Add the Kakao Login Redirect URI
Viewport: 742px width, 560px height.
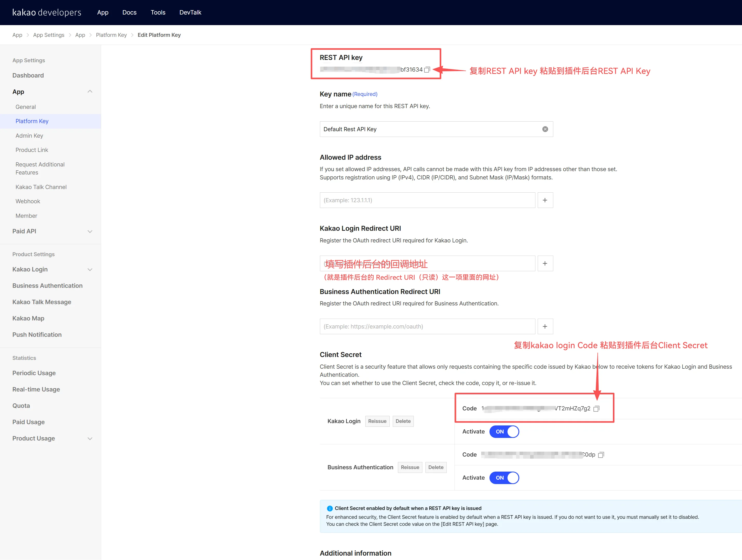[545, 264]
